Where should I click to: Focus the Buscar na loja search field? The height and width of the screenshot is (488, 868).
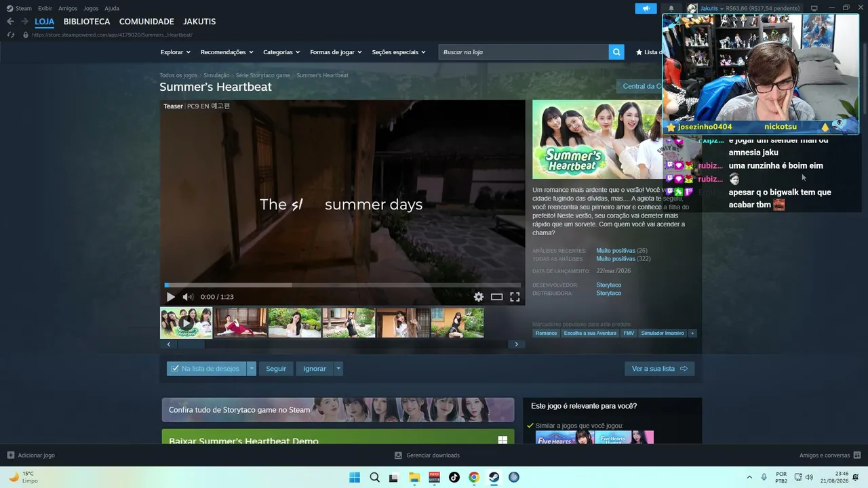click(x=524, y=52)
